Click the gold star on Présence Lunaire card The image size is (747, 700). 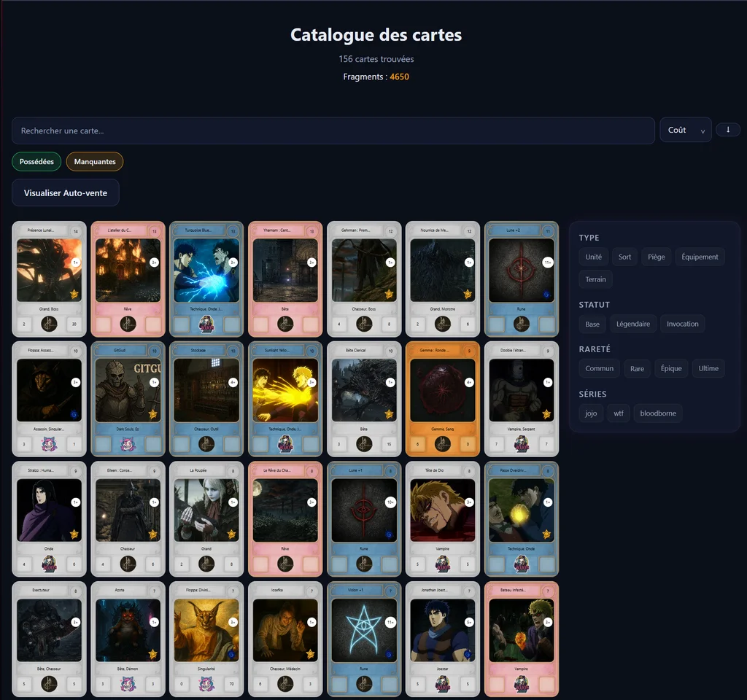(74, 294)
